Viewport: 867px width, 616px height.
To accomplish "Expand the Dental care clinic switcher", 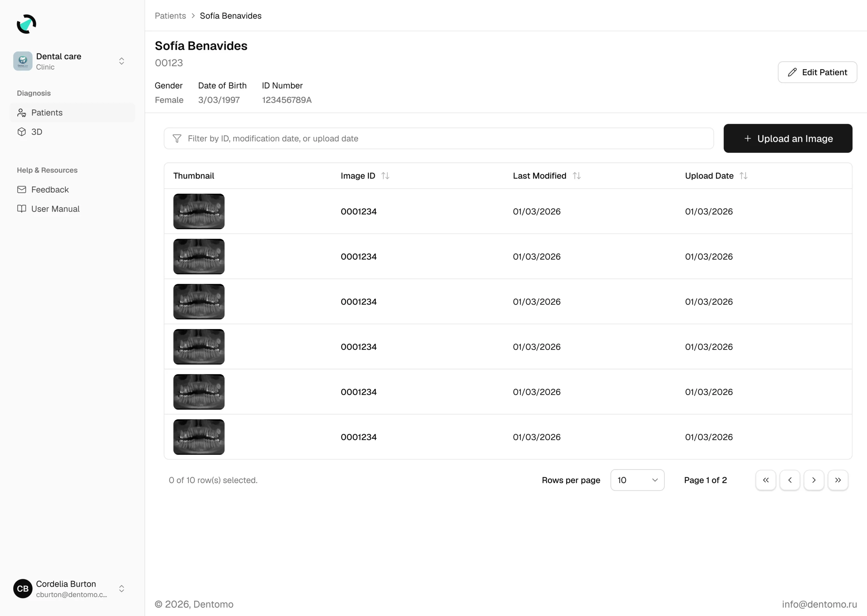I will 122,61.
